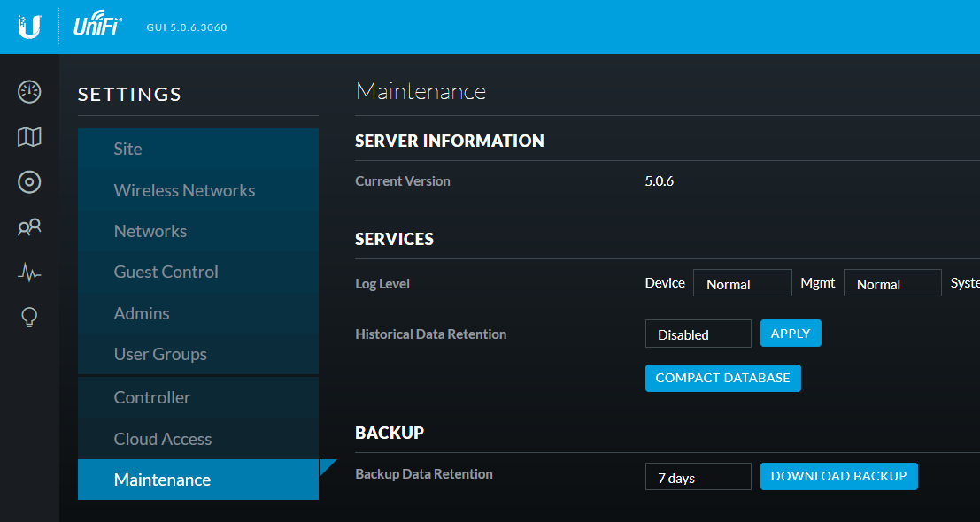The width and height of the screenshot is (980, 522).
Task: Click the Download Backup button
Action: [838, 476]
